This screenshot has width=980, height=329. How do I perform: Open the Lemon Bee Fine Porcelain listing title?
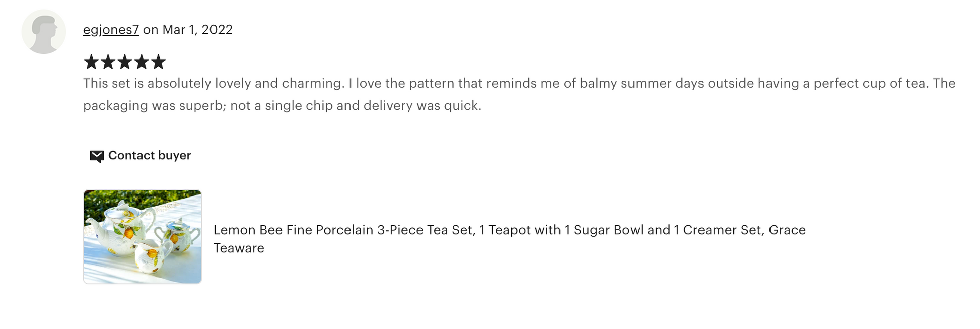tap(509, 230)
